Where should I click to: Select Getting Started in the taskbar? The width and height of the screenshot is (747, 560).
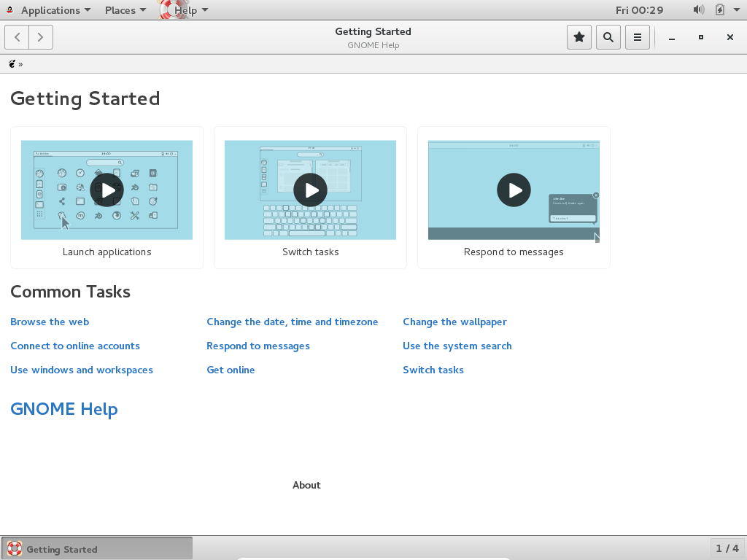tap(97, 548)
